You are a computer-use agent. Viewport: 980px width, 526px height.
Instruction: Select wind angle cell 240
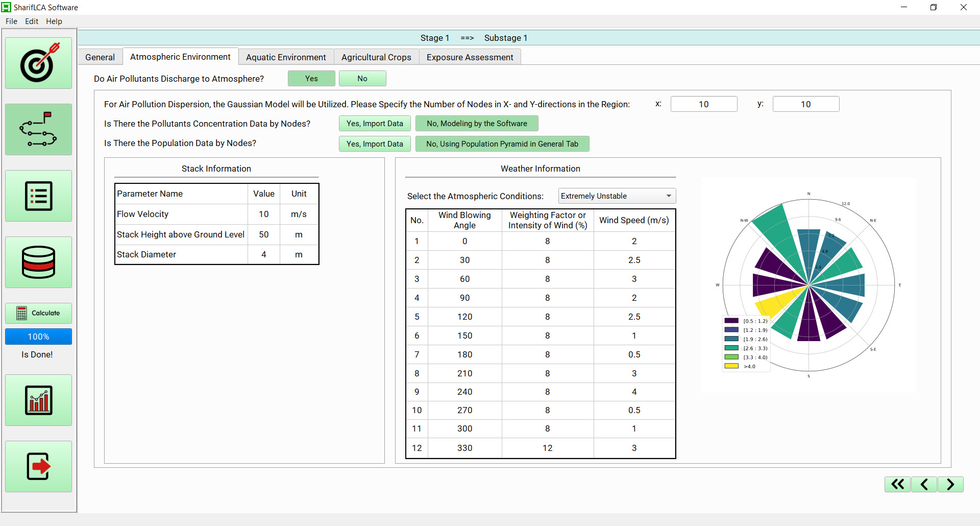pos(464,392)
